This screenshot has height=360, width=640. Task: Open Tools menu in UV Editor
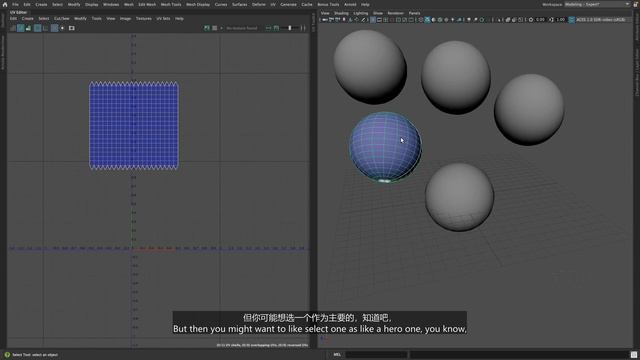pyautogui.click(x=96, y=19)
